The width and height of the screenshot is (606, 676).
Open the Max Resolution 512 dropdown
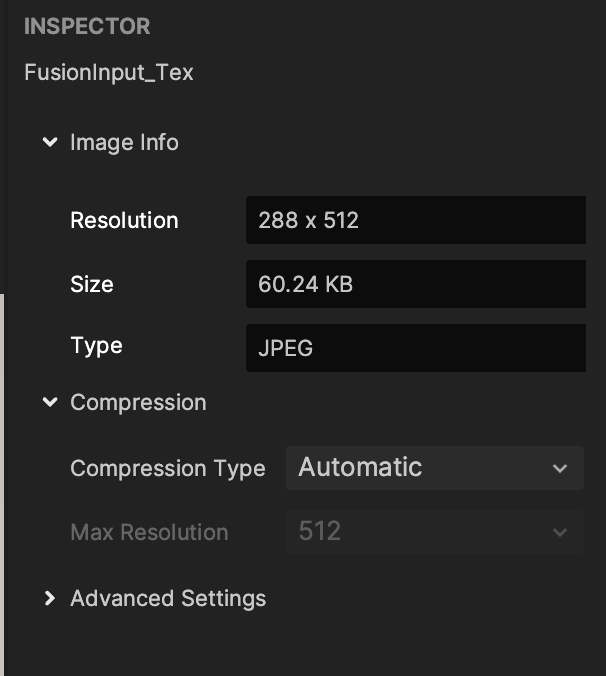[435, 532]
